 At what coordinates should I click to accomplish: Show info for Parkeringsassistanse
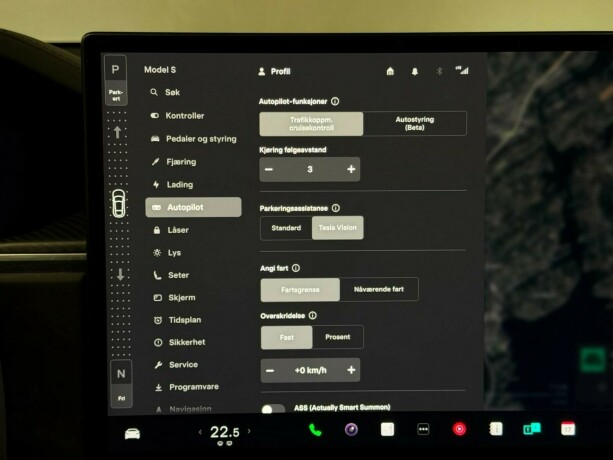coord(335,208)
